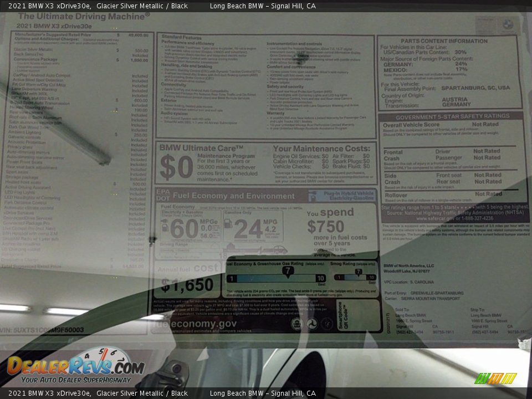Click 'Not Rated' next to Rollover
The height and width of the screenshot is (399, 532).
click(x=488, y=194)
